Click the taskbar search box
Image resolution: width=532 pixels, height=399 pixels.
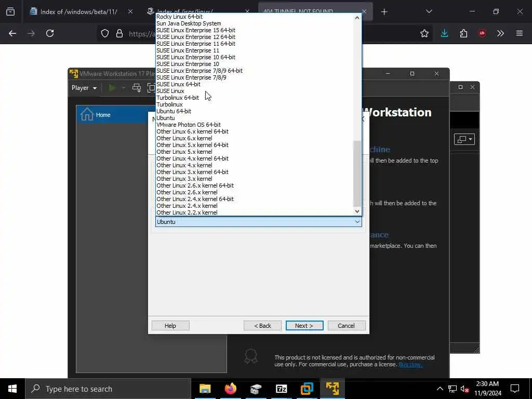pos(108,389)
